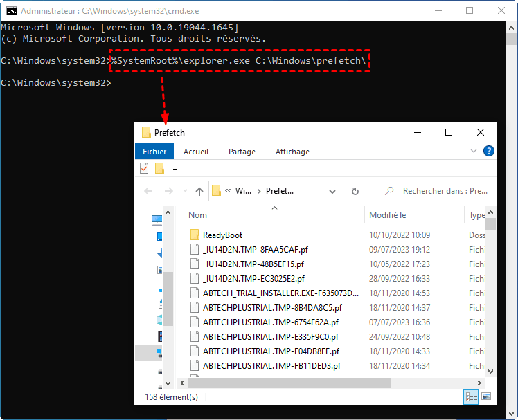The height and width of the screenshot is (420, 518).
Task: Open the Customize Quick Access Toolbar dropdown
Action: 175,169
